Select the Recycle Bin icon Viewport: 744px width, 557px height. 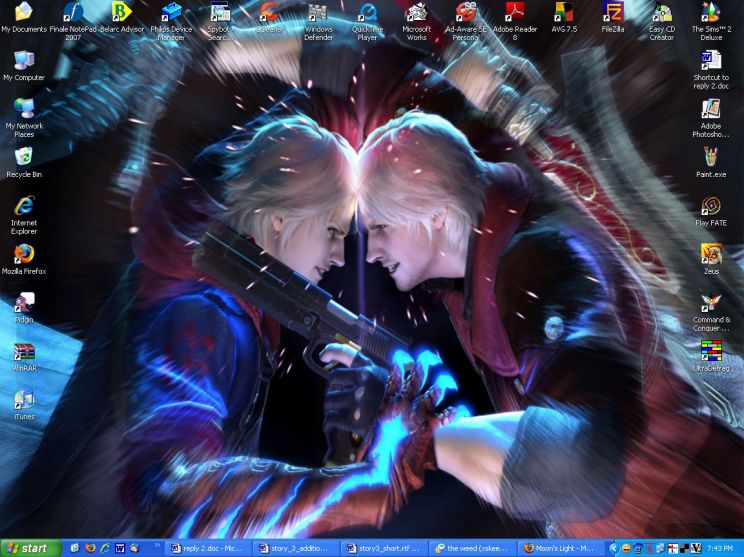coord(24,162)
